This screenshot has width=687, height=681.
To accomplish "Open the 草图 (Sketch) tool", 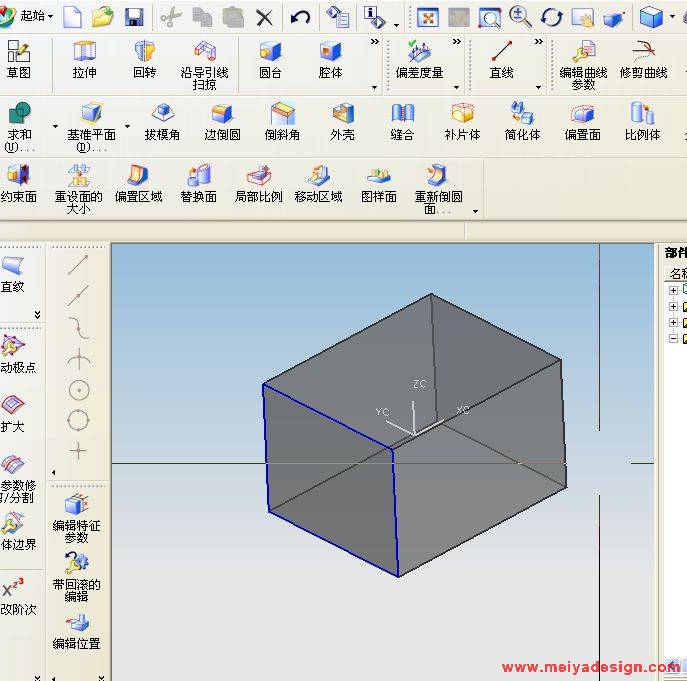I will (18, 59).
